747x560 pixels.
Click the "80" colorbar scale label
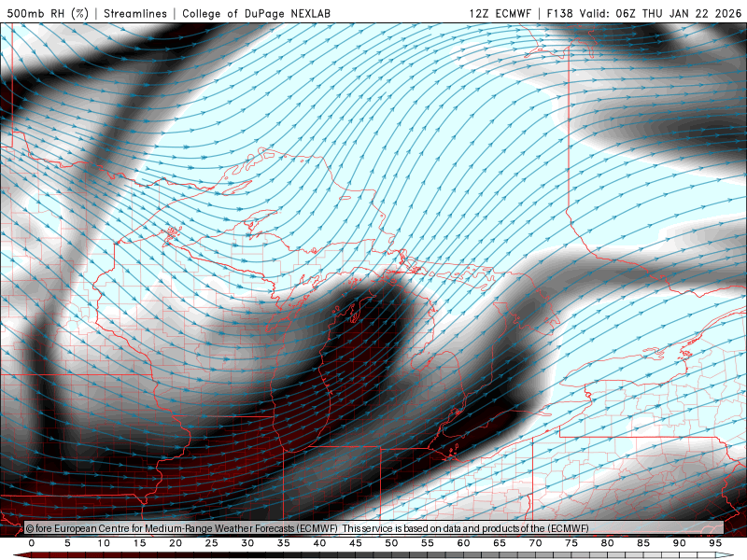point(608,543)
